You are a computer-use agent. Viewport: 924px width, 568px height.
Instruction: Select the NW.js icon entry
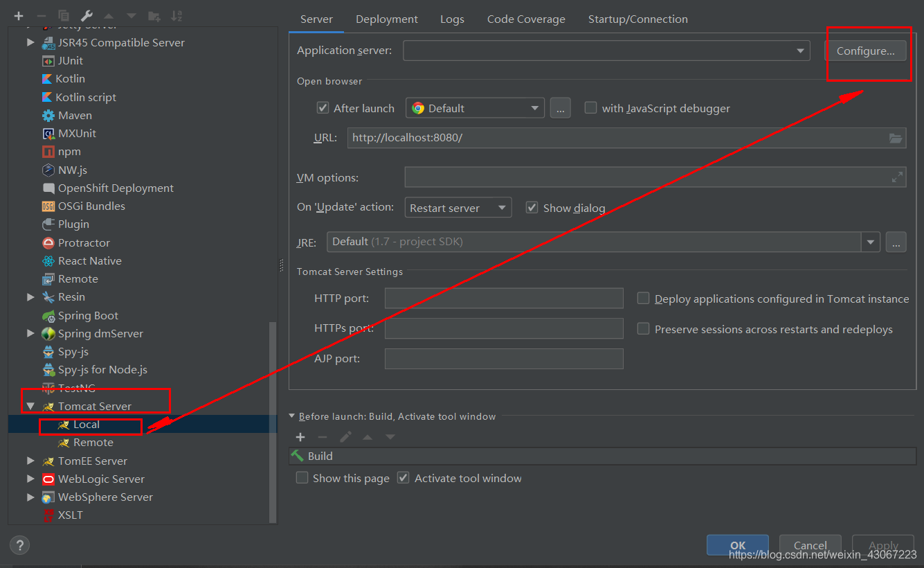48,170
